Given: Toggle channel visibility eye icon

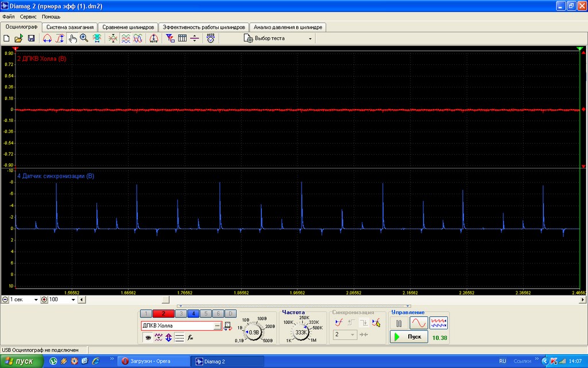Looking at the screenshot, I should (x=149, y=338).
